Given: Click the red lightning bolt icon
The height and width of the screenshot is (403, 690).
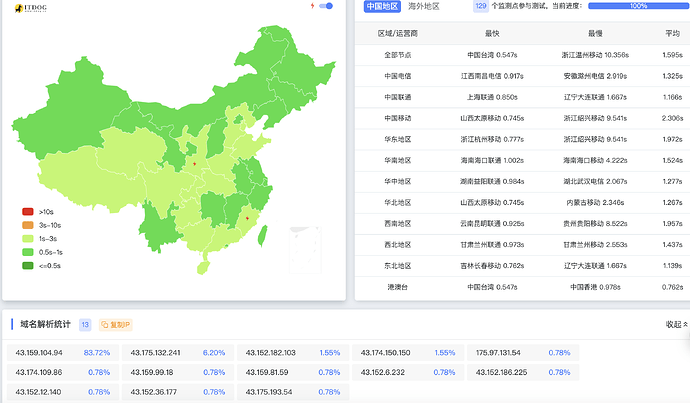Looking at the screenshot, I should pos(312,6).
